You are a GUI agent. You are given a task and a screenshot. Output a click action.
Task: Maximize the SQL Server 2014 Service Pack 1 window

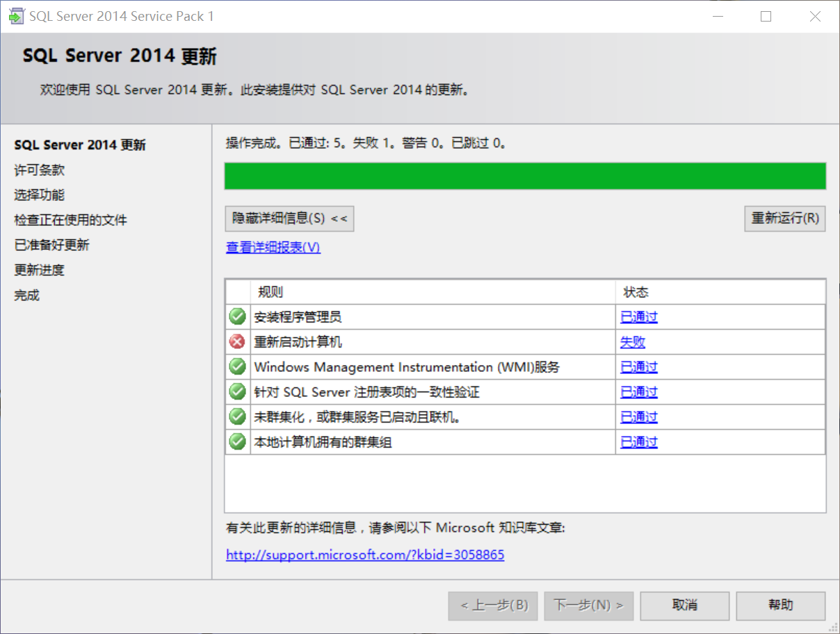coord(766,16)
